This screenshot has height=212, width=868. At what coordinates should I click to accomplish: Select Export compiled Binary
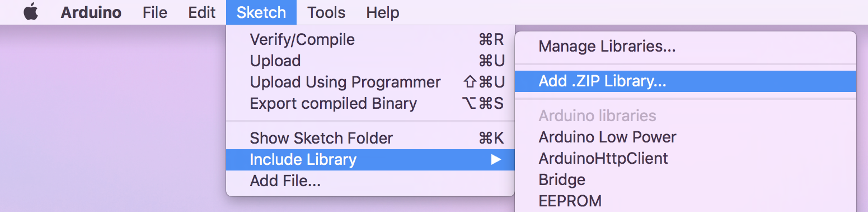(x=370, y=103)
